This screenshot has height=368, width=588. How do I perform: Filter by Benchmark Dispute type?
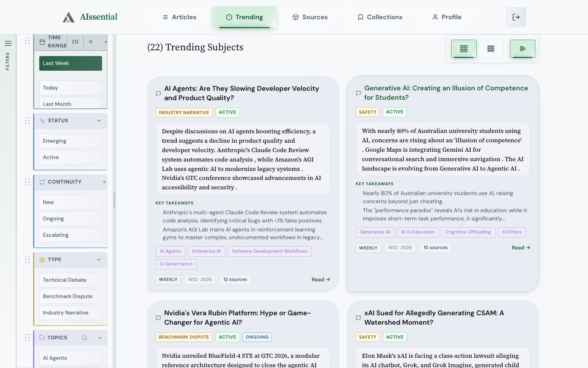[71, 296]
